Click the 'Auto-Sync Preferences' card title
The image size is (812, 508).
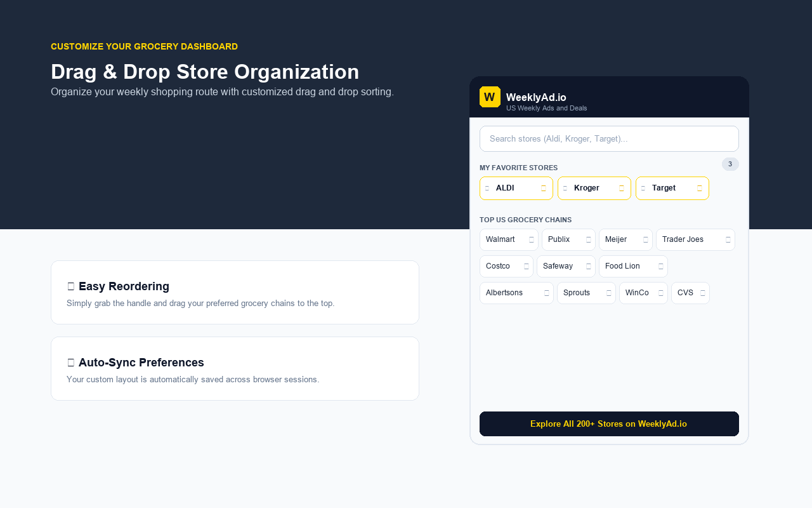point(141,363)
